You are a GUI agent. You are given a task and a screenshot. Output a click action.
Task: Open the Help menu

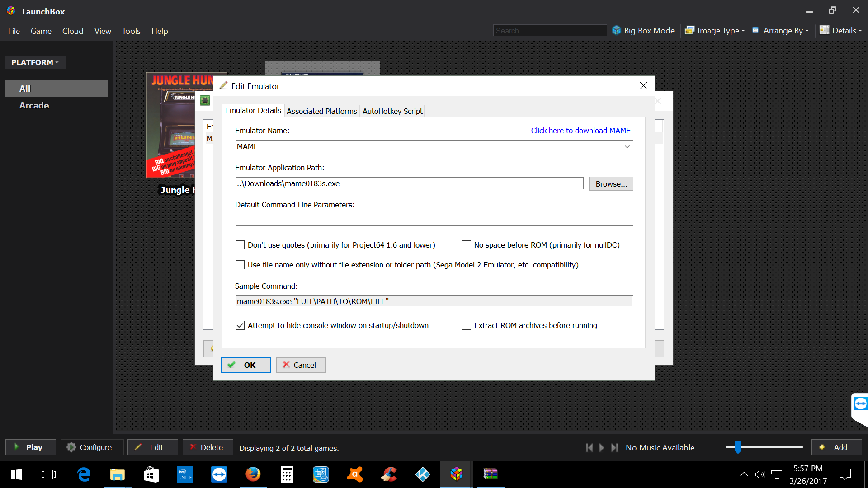tap(160, 31)
